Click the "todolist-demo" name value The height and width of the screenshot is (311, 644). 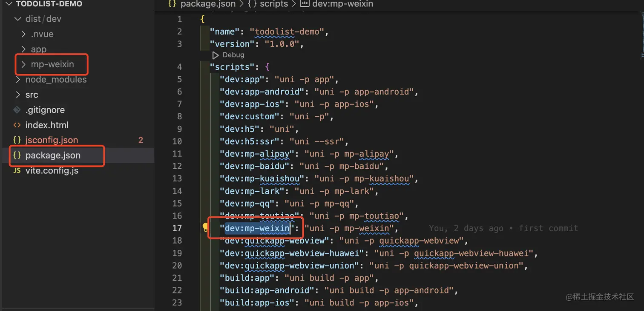pyautogui.click(x=287, y=32)
